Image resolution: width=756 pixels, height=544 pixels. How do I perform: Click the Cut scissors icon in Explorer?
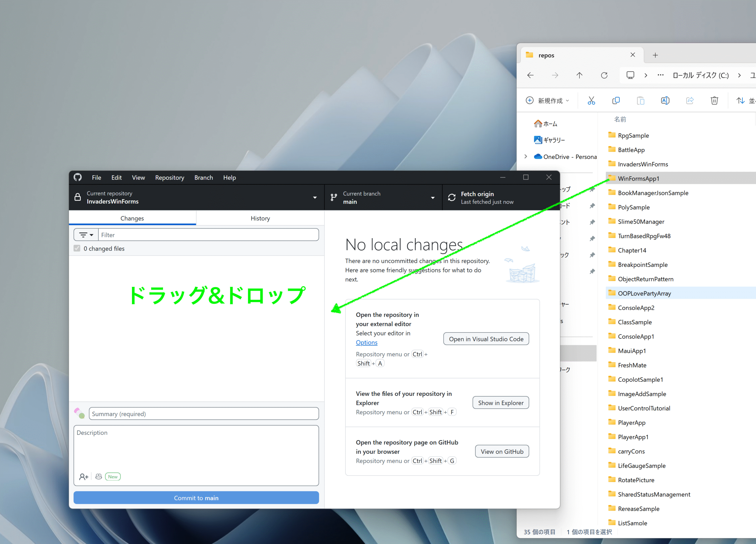pyautogui.click(x=591, y=100)
